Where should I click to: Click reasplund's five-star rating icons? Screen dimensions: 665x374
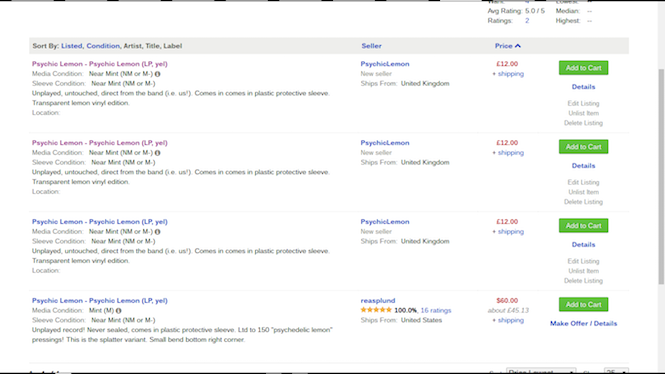376,310
